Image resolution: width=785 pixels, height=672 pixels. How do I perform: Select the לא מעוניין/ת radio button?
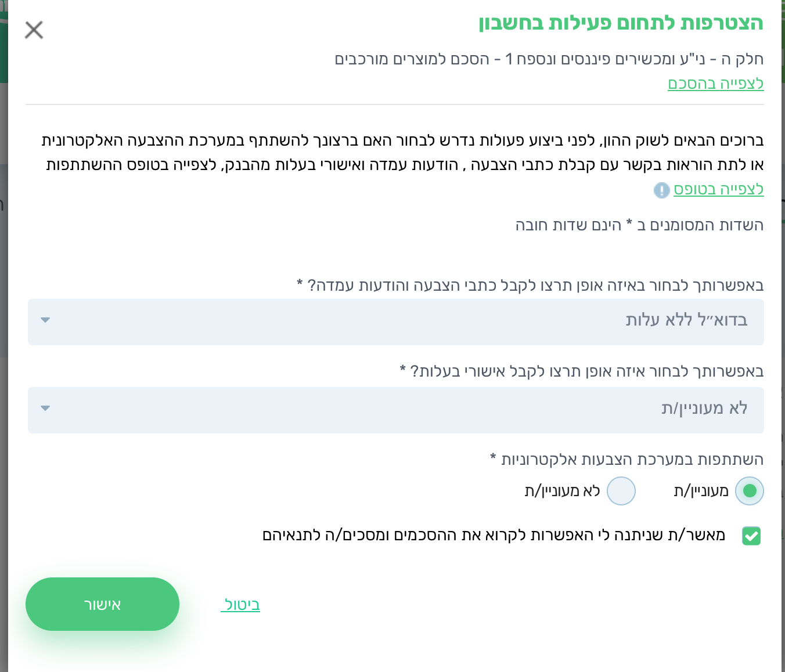[x=621, y=491]
